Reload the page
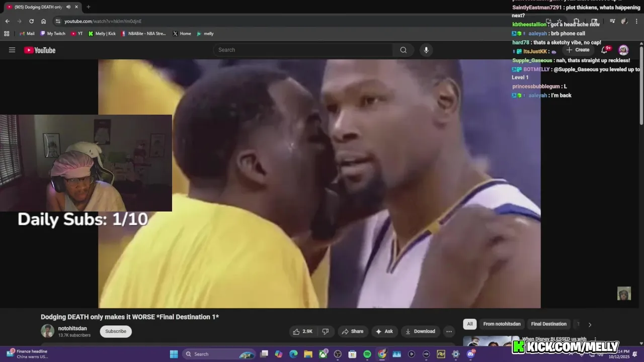 tap(31, 21)
